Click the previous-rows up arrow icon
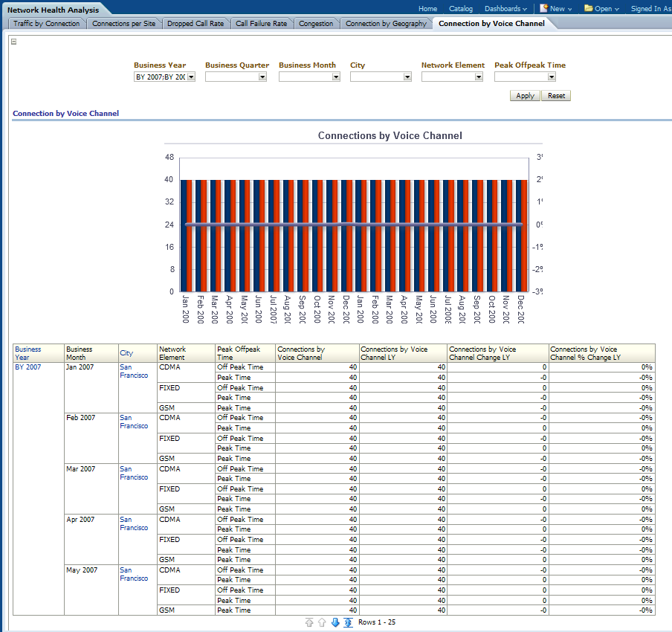Viewport: 672px width, 632px height. tap(322, 622)
